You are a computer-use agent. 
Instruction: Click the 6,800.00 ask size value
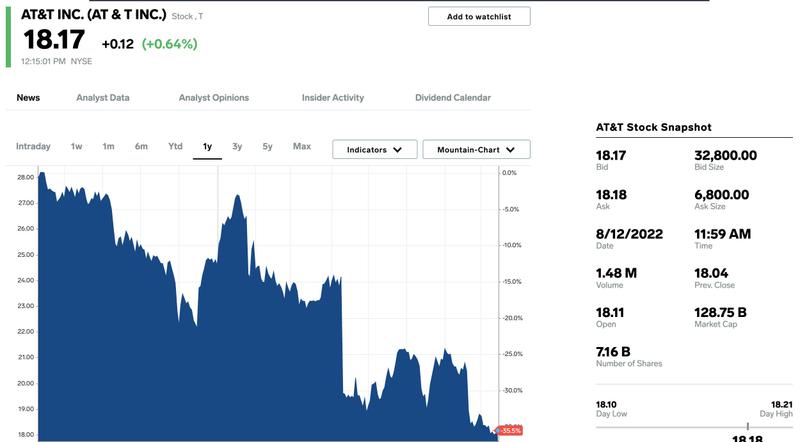(721, 195)
